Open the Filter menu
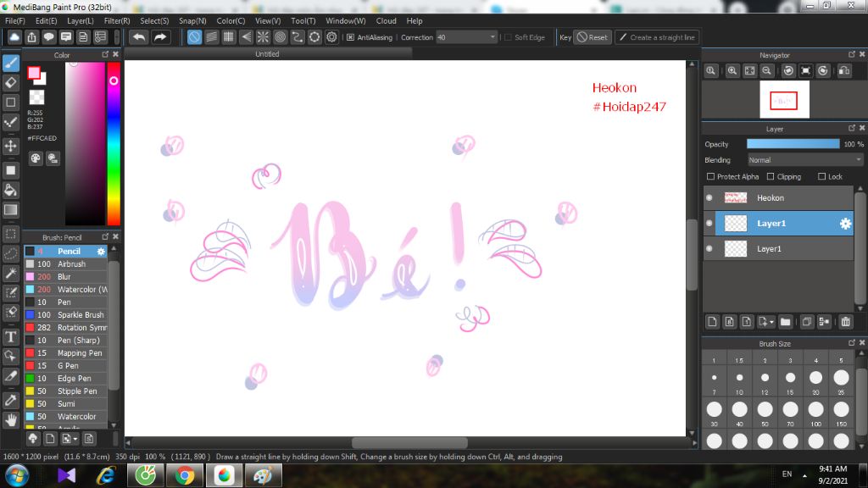Image resolution: width=868 pixels, height=488 pixels. (117, 21)
